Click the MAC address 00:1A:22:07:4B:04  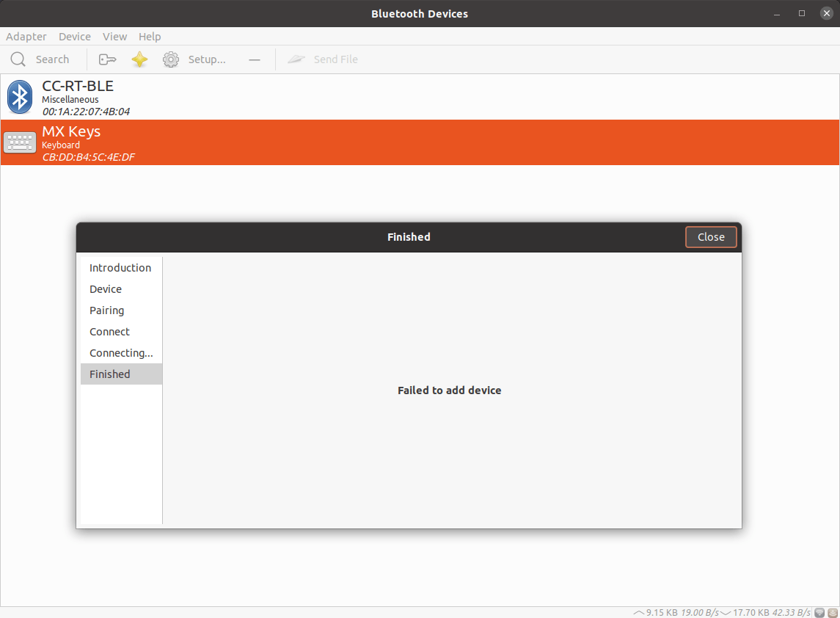point(87,112)
